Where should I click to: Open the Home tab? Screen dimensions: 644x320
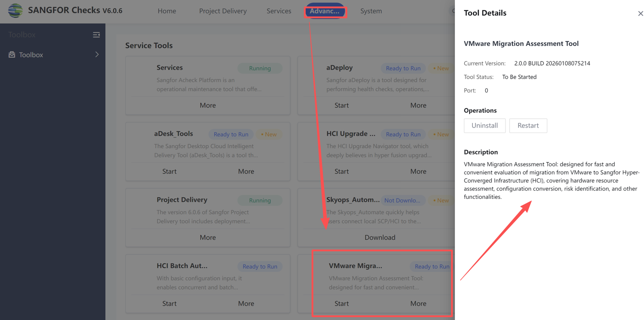click(167, 11)
